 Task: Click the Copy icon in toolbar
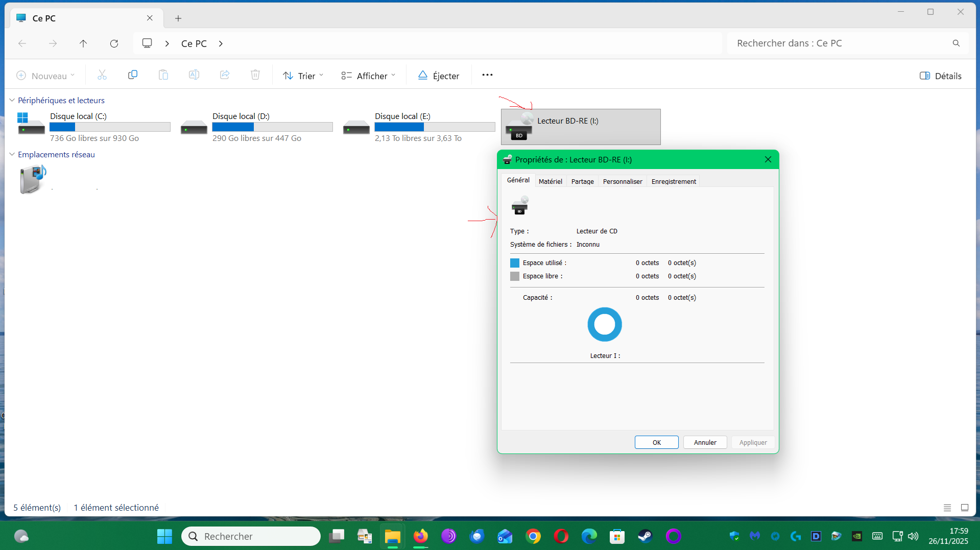click(133, 75)
